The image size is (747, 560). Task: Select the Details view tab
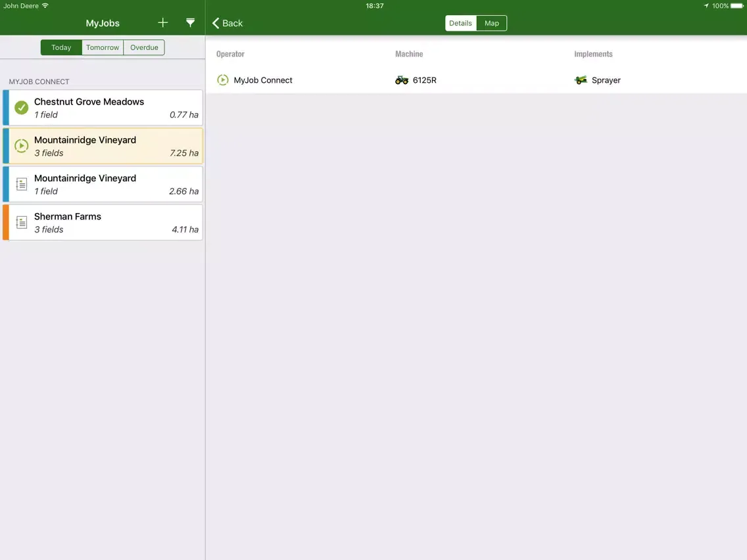click(461, 23)
